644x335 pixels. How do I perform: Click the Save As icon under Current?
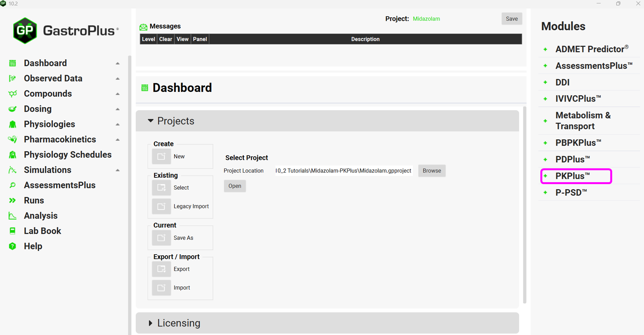coord(161,238)
